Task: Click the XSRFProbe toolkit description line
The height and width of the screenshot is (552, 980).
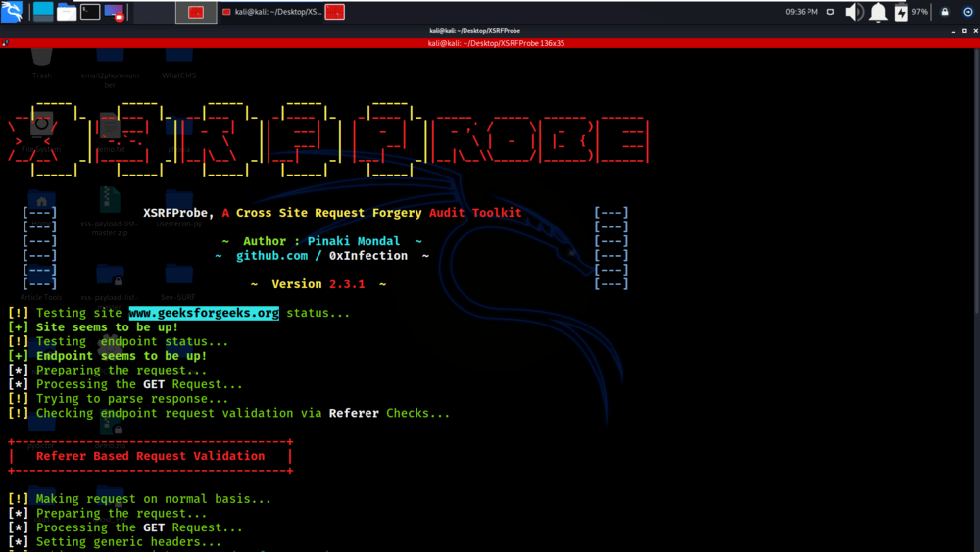Action: click(x=332, y=213)
